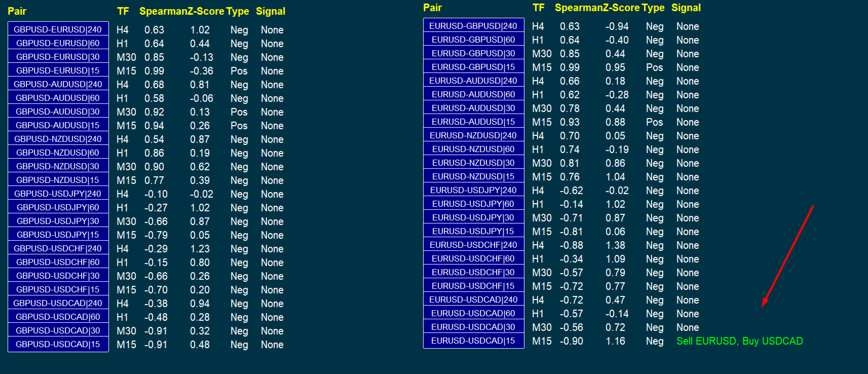This screenshot has height=374, width=868.
Task: Choose the GBPUSD-AUDUSD|15 pair button
Action: (58, 125)
